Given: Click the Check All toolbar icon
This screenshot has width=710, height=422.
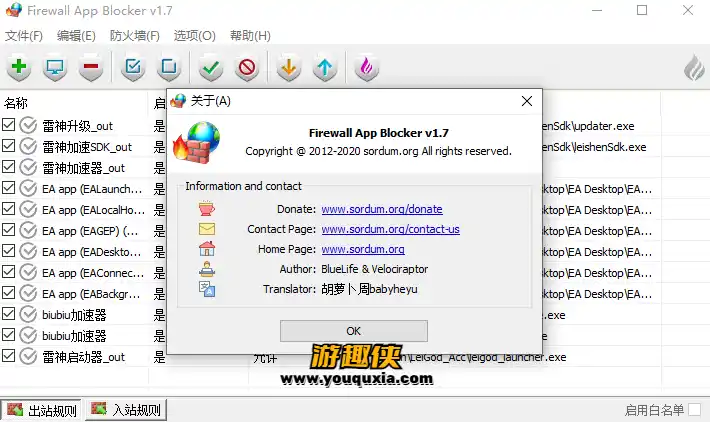Looking at the screenshot, I should coord(133,67).
